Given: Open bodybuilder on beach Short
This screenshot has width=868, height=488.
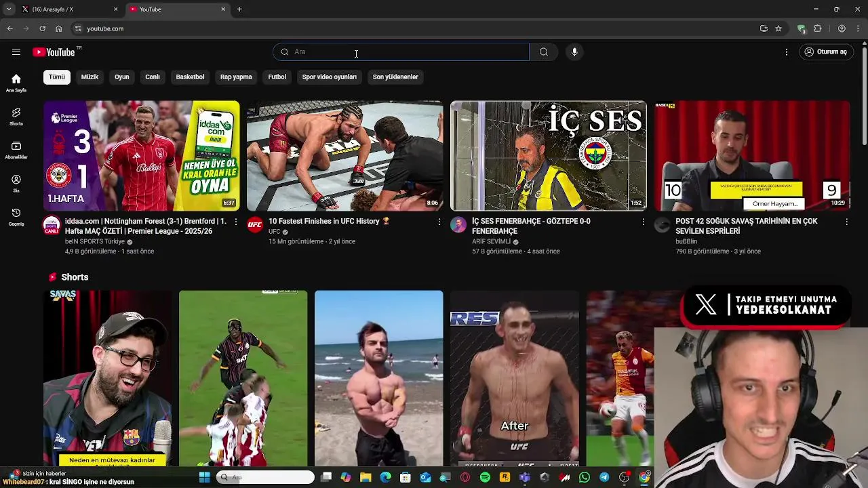Looking at the screenshot, I should point(379,378).
